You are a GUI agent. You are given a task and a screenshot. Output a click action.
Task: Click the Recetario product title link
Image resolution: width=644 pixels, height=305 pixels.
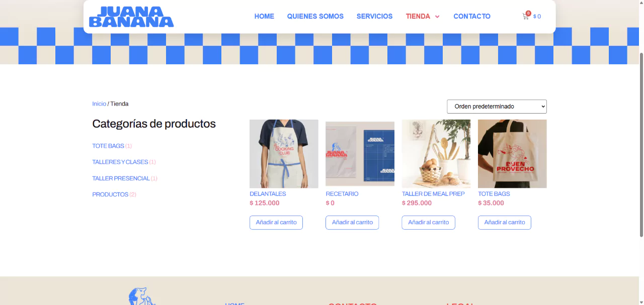342,193
